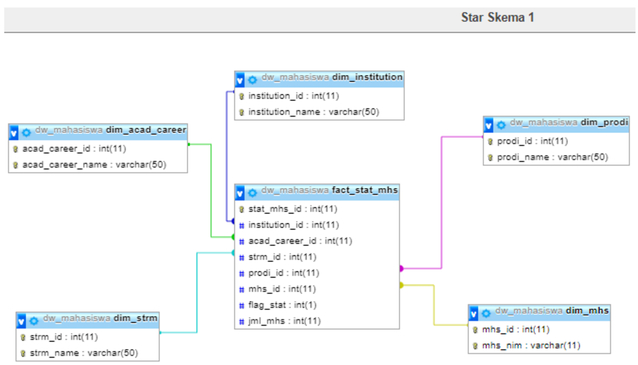Click the key icon beside strm_name
Image resolution: width=638 pixels, height=365 pixels.
pyautogui.click(x=23, y=353)
